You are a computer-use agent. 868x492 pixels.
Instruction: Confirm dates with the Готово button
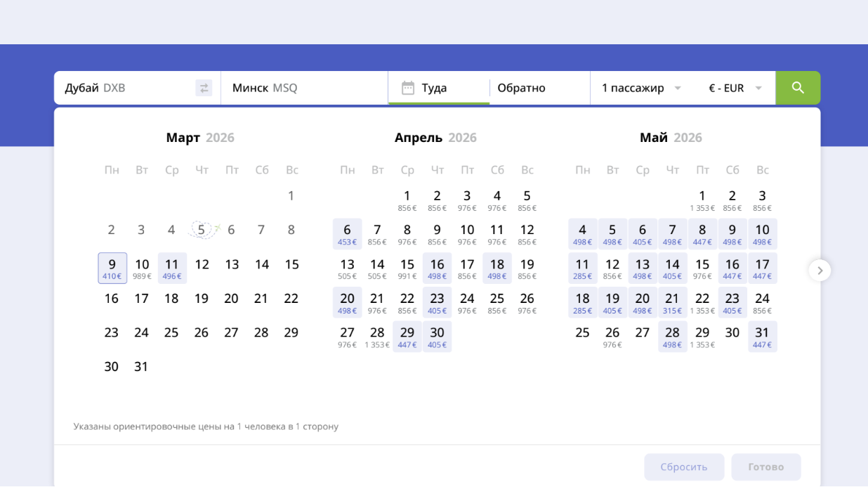click(x=765, y=467)
